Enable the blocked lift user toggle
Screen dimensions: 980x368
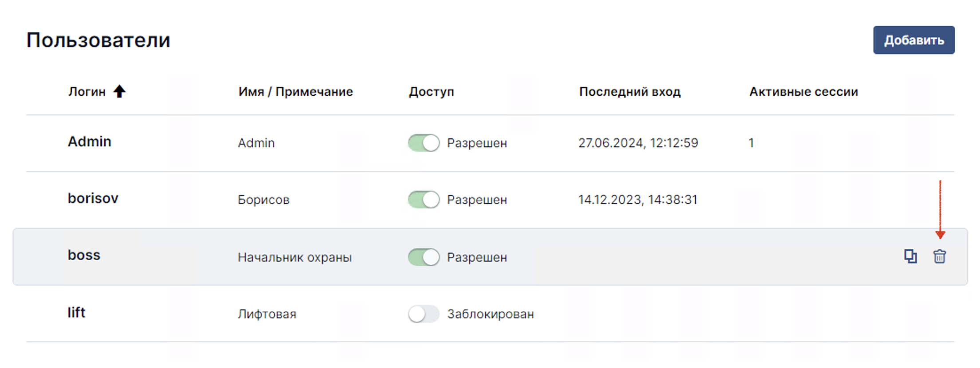click(x=423, y=314)
